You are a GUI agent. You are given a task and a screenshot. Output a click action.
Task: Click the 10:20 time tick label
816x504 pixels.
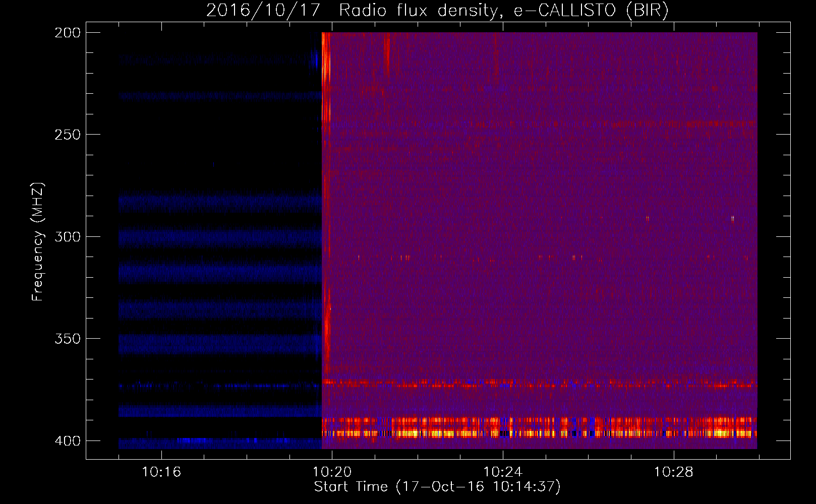tap(332, 472)
